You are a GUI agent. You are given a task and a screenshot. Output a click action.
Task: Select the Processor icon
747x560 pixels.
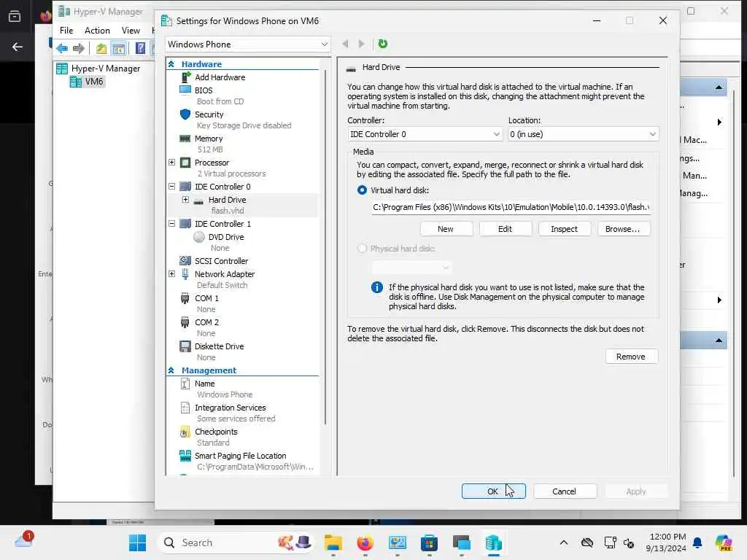click(185, 163)
